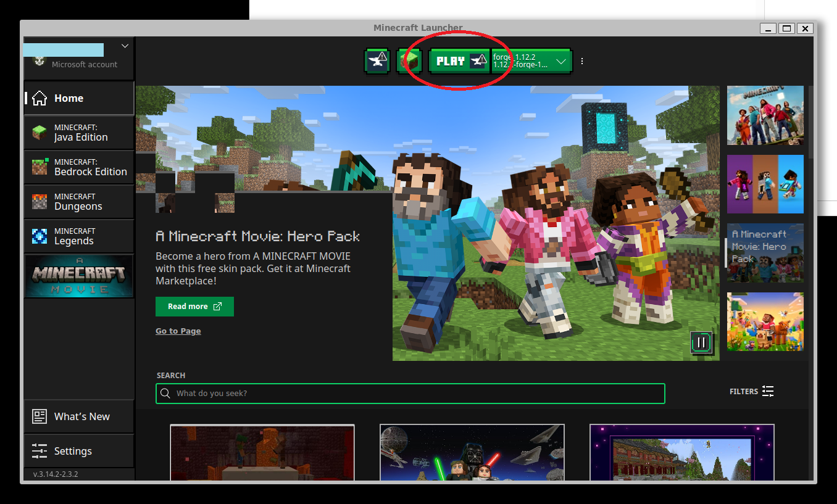Open Minecraft Dungeons in sidebar

point(79,202)
